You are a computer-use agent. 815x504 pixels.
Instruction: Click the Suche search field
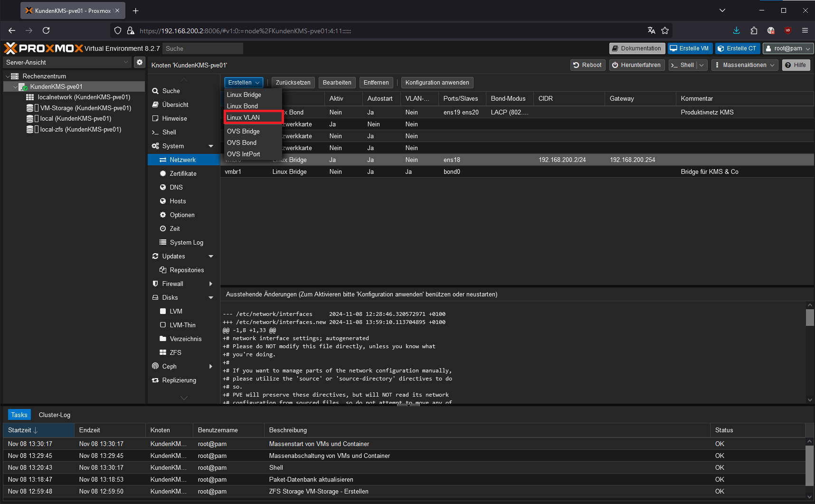(x=203, y=48)
